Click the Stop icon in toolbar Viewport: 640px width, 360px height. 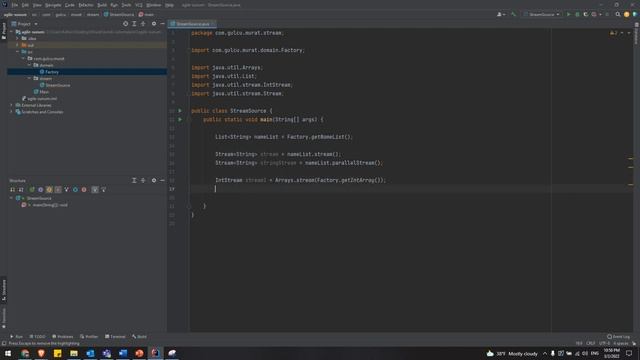click(x=607, y=14)
